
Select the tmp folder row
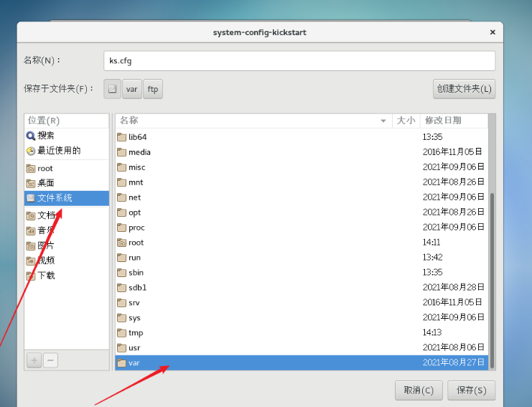(302, 333)
